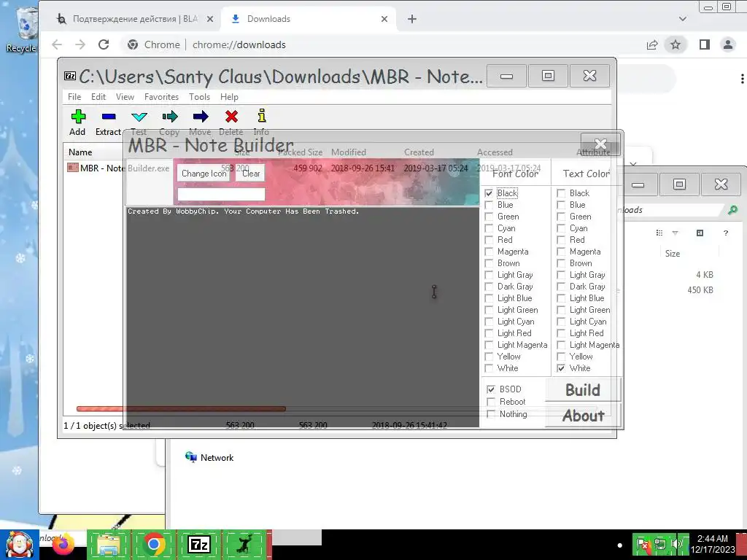
Task: Switch to Chrome in taskbar
Action: pos(153,544)
